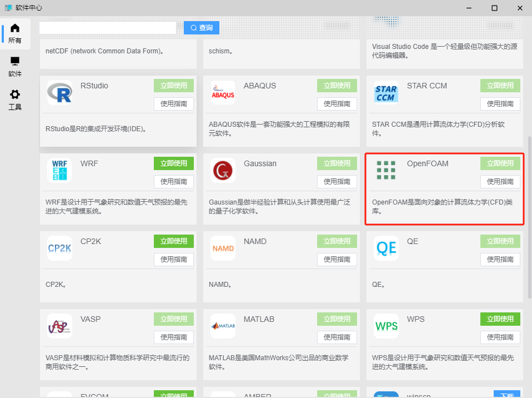Click the STAR CCM title text

(x=427, y=86)
